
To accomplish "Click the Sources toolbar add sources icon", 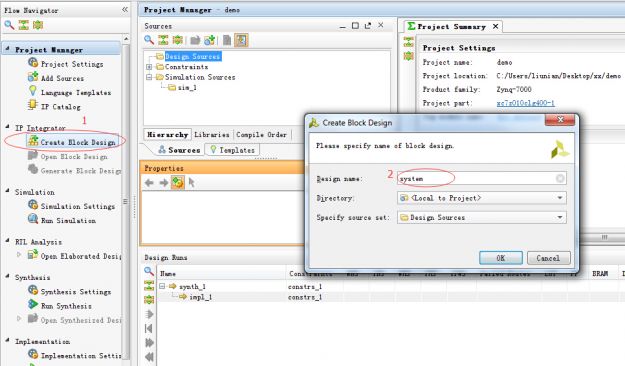I will point(210,40).
